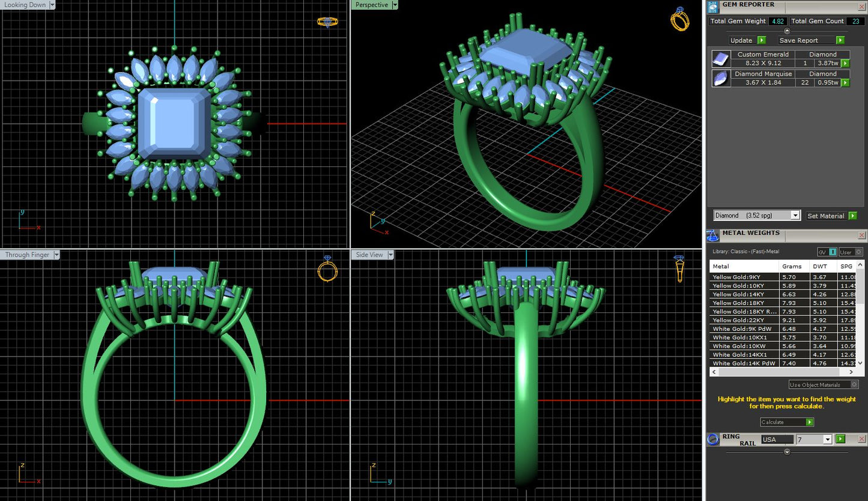The image size is (868, 501).
Task: Click the Metal Weights flask icon
Action: click(x=712, y=235)
